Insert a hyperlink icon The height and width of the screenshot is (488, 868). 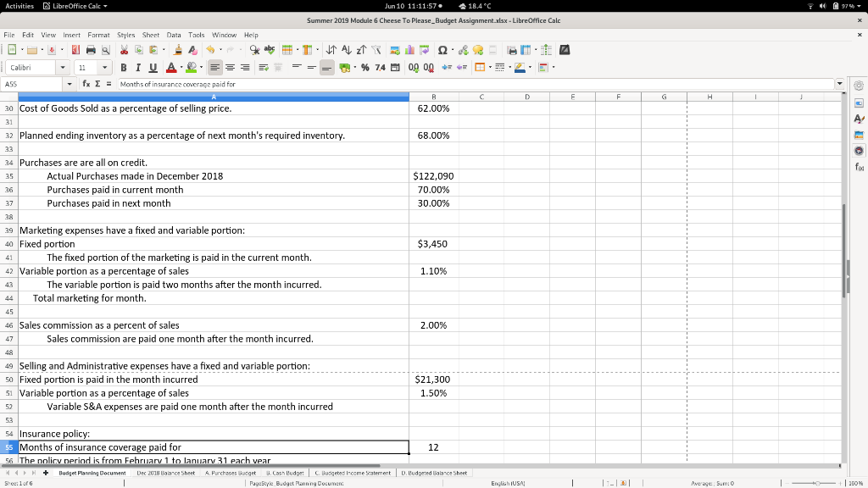click(x=464, y=50)
